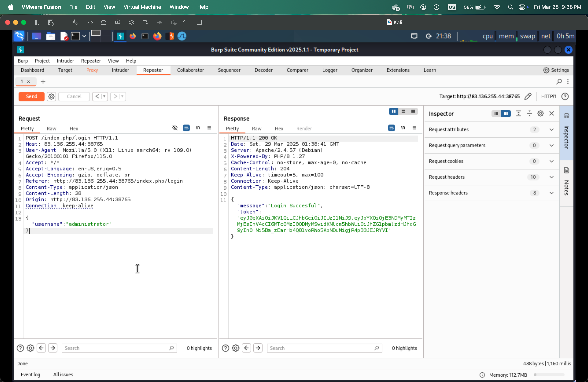Open the Intruder menu
The width and height of the screenshot is (588, 382).
65,61
